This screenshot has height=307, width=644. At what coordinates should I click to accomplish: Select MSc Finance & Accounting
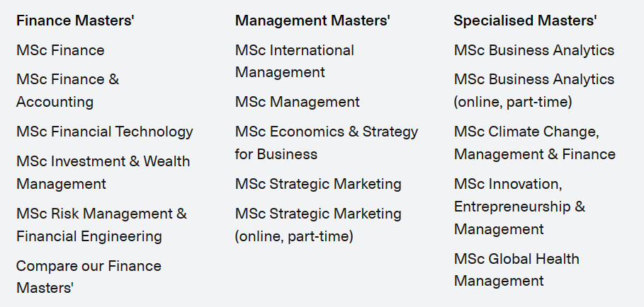click(68, 91)
